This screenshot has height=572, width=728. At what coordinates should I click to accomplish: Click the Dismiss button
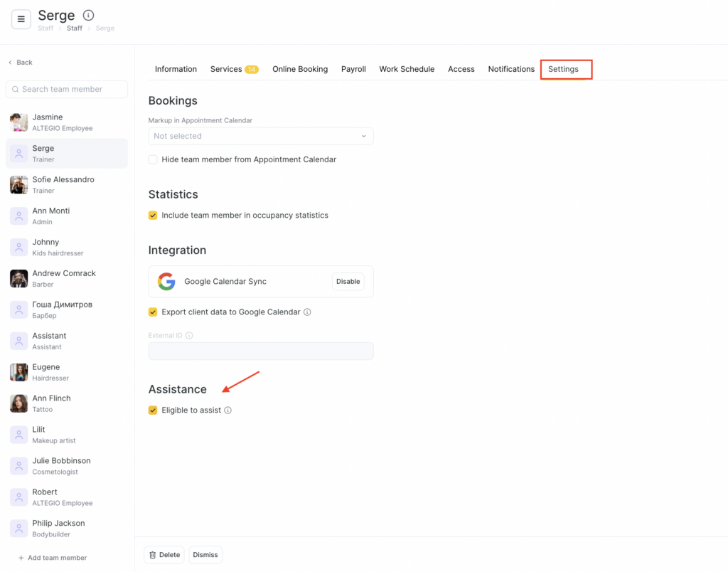click(x=205, y=555)
